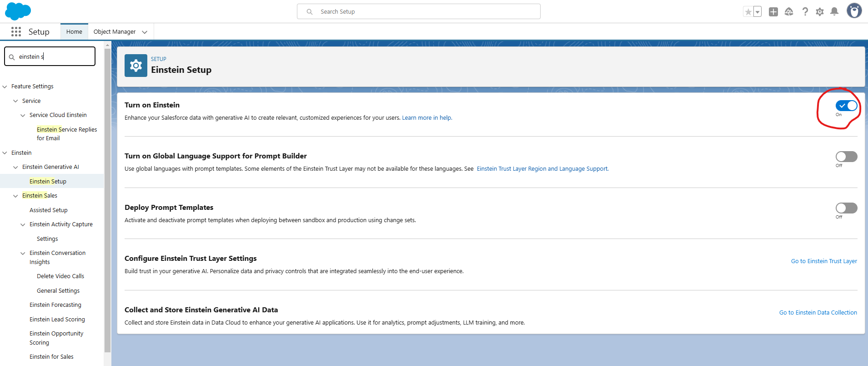This screenshot has width=868, height=366.
Task: Enable Global Language Support for Prompt Builder
Action: pyautogui.click(x=846, y=157)
